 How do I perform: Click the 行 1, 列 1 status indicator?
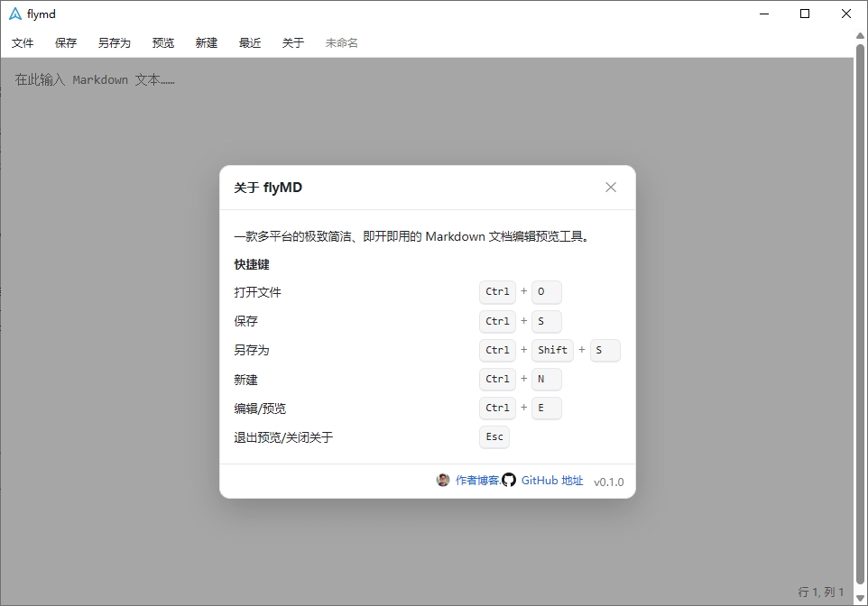tap(821, 592)
